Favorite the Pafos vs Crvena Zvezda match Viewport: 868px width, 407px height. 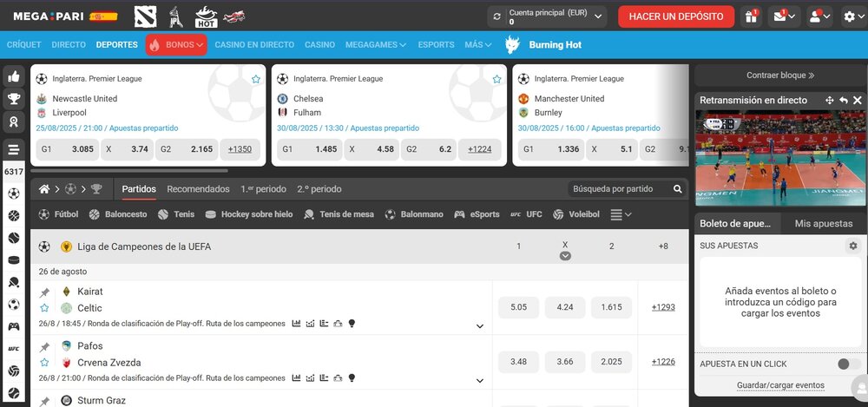point(44,363)
